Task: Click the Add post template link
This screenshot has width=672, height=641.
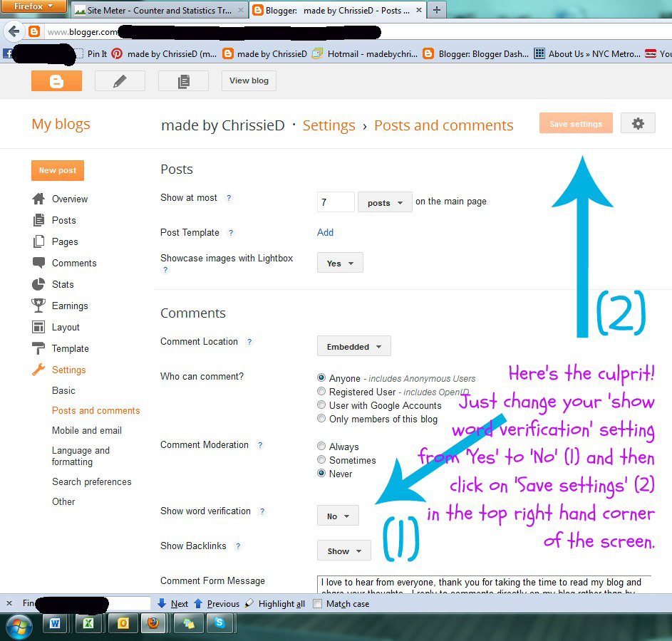Action: tap(325, 232)
